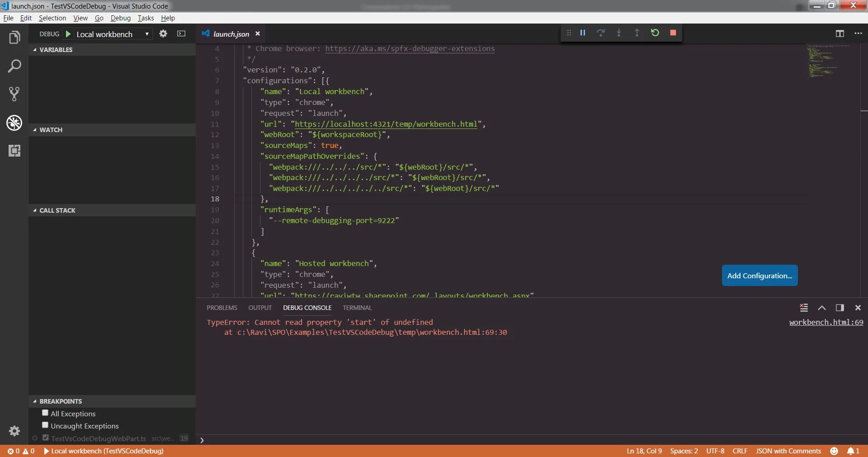Open the localhost:4321 workbench.html URL link

coord(386,124)
